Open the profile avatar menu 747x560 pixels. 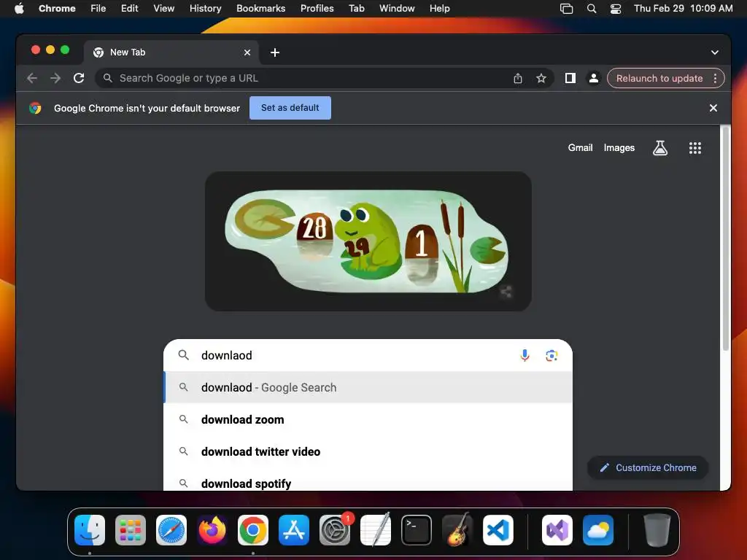coord(594,78)
